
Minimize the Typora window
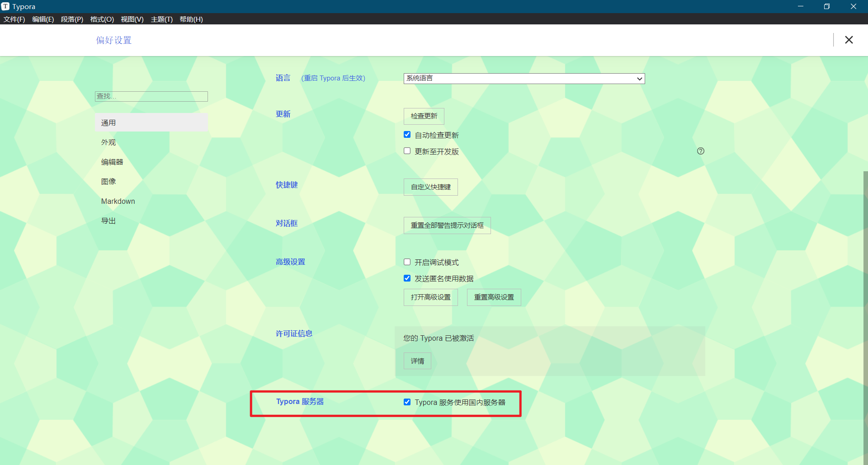click(800, 6)
